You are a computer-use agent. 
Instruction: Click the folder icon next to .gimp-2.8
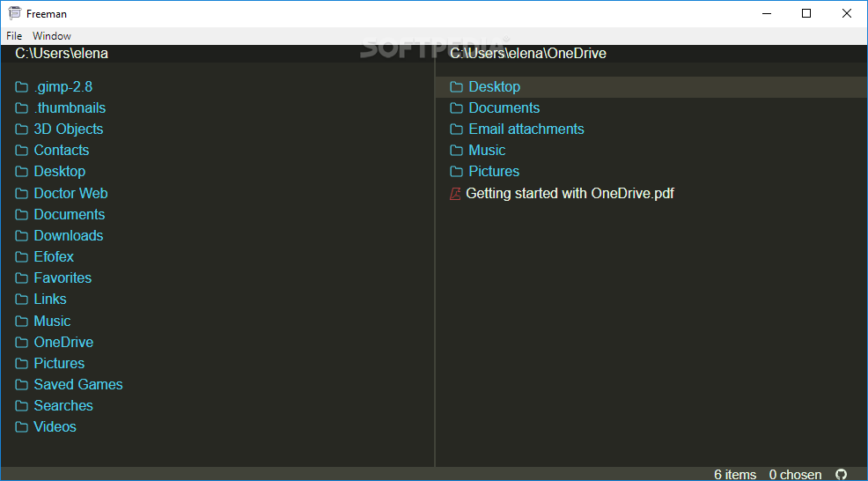coord(22,87)
